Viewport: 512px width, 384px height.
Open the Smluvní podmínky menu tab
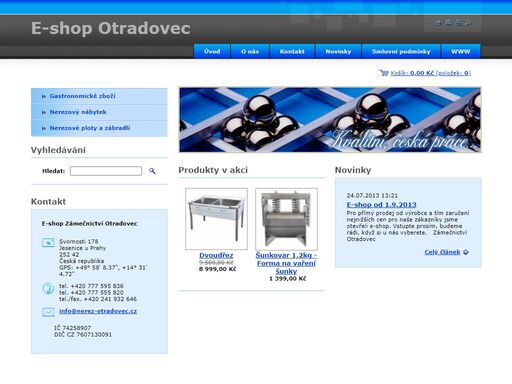[x=401, y=51]
